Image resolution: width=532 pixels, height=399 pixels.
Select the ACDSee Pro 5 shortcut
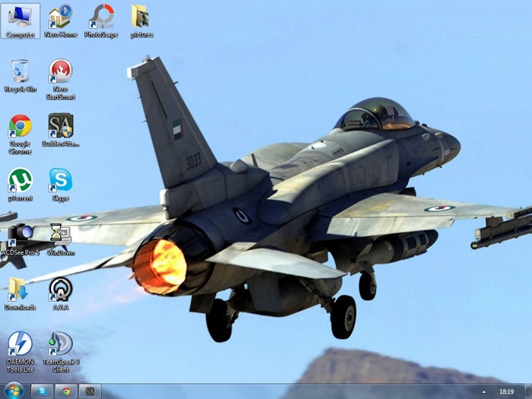(21, 239)
